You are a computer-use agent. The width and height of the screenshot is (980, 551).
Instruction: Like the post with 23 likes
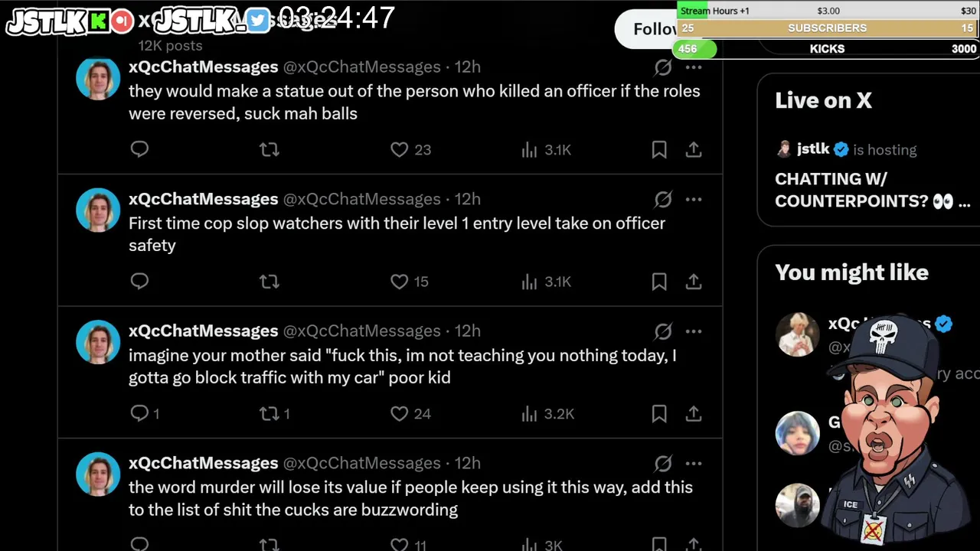(400, 149)
